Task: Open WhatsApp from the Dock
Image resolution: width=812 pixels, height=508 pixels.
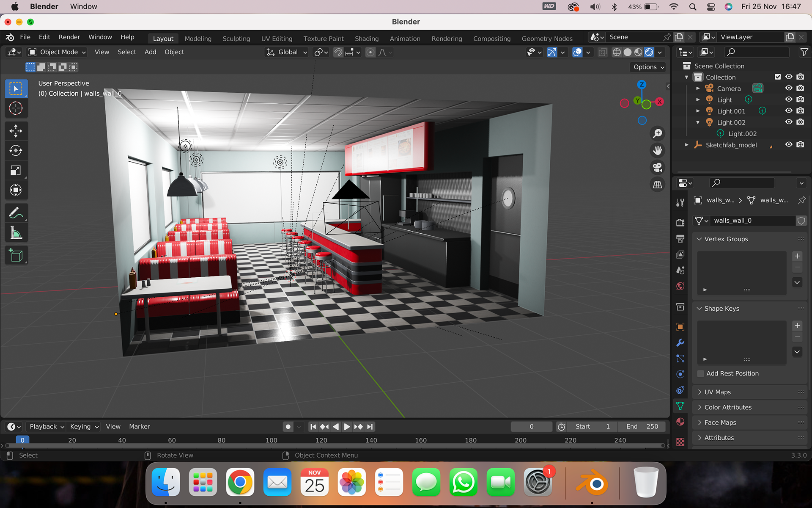Action: pos(463,482)
